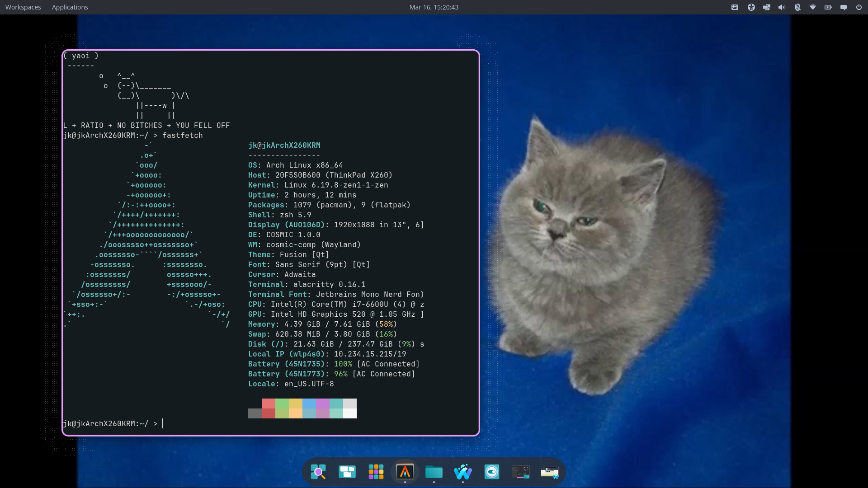Click the accessibility icon in the top bar
Viewport: 868px width, 488px height.
pyautogui.click(x=751, y=7)
